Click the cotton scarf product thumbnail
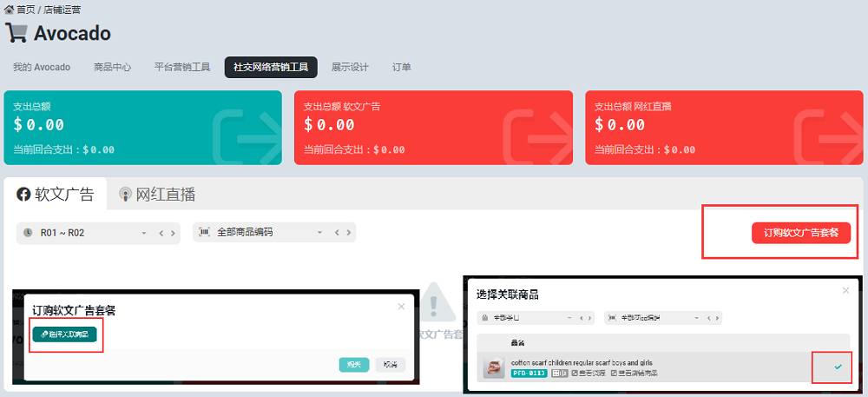Viewport: 868px width, 397px height. (494, 368)
